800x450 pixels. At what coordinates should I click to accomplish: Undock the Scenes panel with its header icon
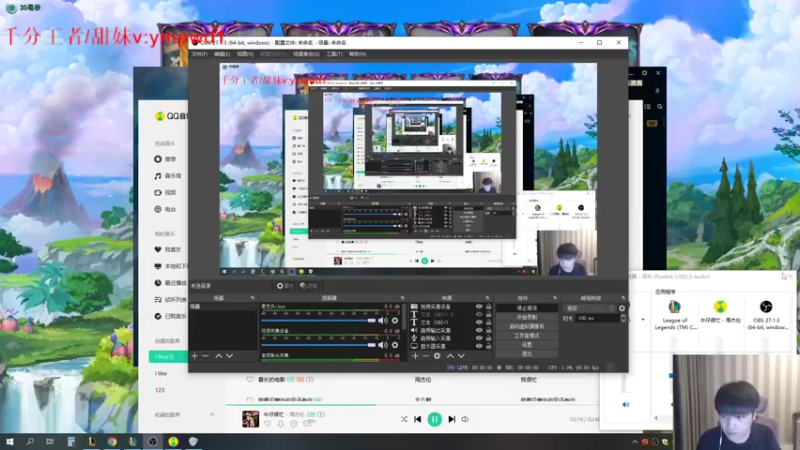[253, 297]
